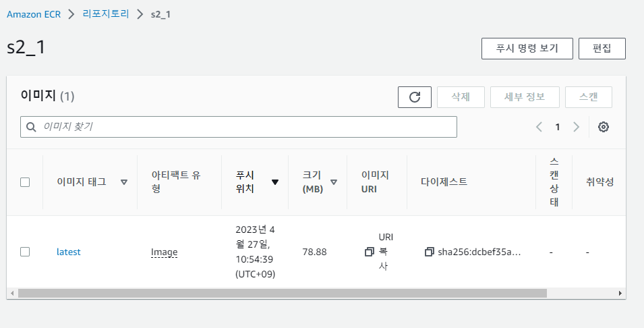
Task: Click the 스캔 상태 column header
Action: point(554,182)
